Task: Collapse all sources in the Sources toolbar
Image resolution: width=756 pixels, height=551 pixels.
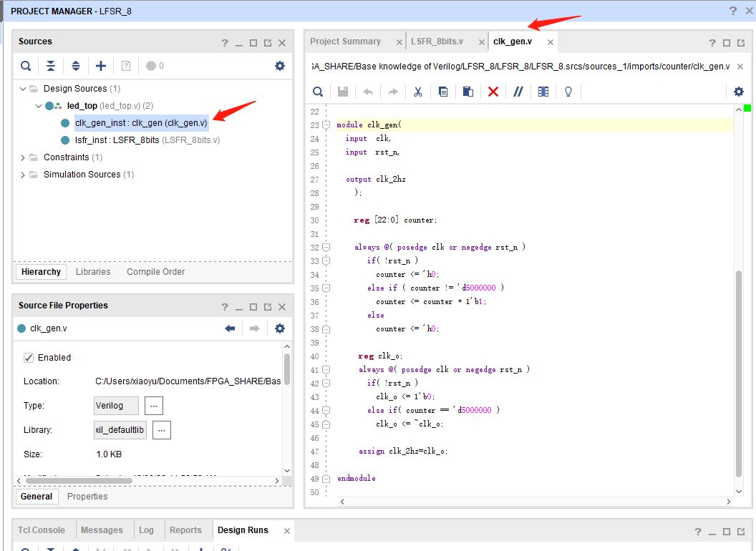Action: [51, 66]
